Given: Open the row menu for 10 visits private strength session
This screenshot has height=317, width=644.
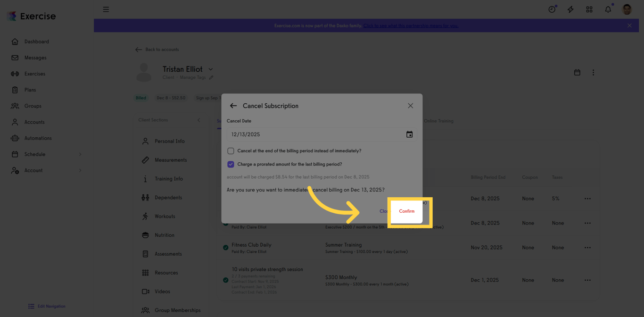Looking at the screenshot, I should 587,280.
